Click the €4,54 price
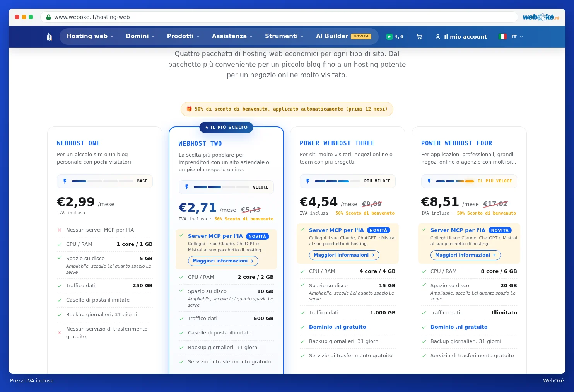The height and width of the screenshot is (392, 574). tap(319, 202)
